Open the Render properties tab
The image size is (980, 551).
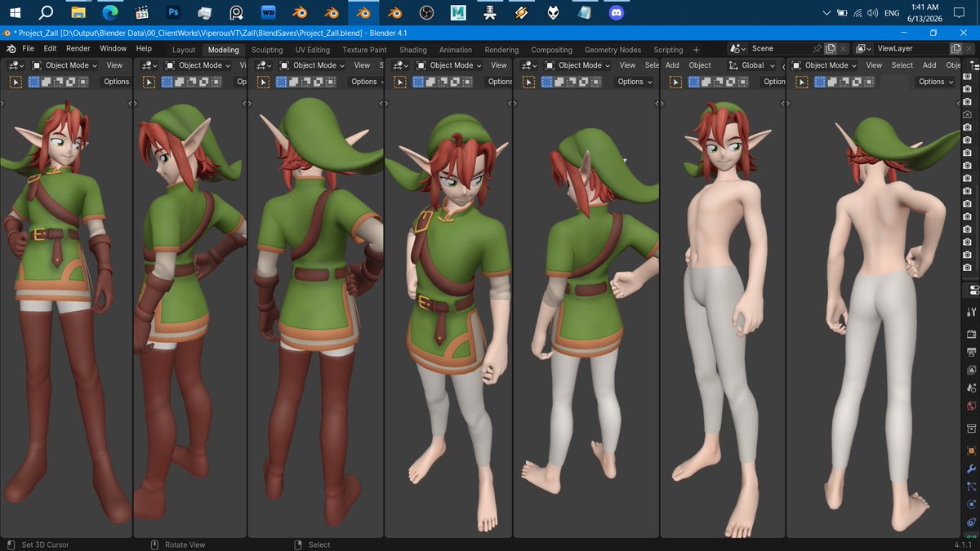click(972, 334)
